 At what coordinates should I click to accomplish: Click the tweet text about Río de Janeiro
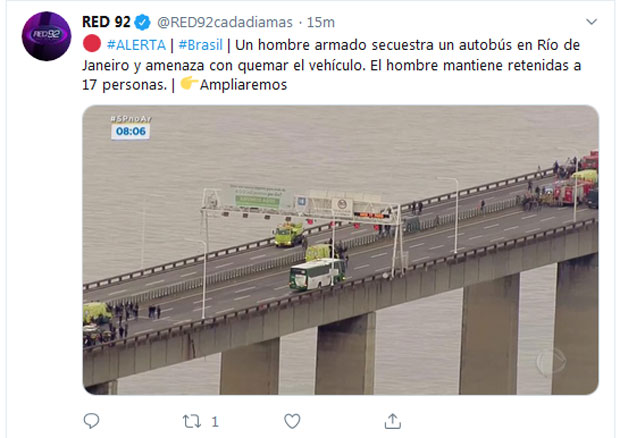(331, 65)
